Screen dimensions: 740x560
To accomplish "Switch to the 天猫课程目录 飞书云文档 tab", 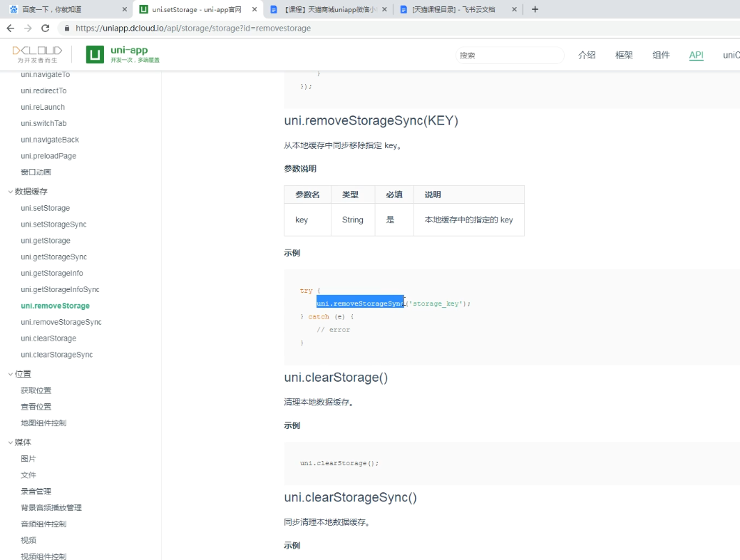I will (458, 9).
